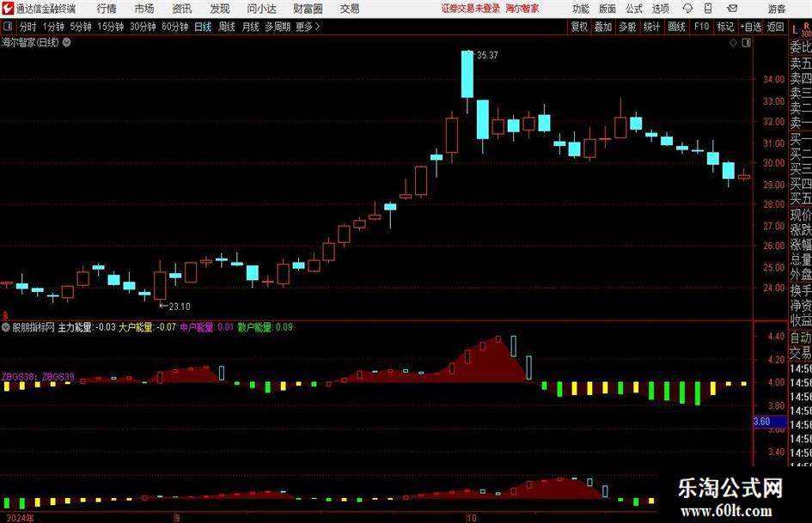Open the 选项 menu

click(x=660, y=9)
